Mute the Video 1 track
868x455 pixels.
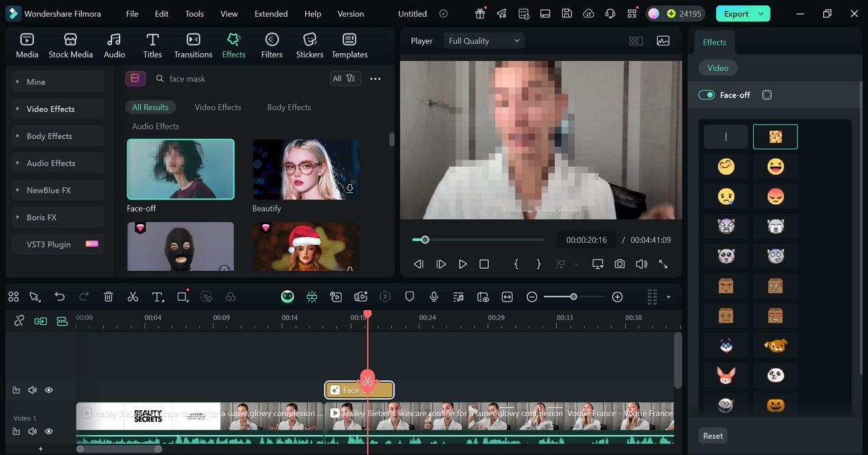[x=33, y=432]
